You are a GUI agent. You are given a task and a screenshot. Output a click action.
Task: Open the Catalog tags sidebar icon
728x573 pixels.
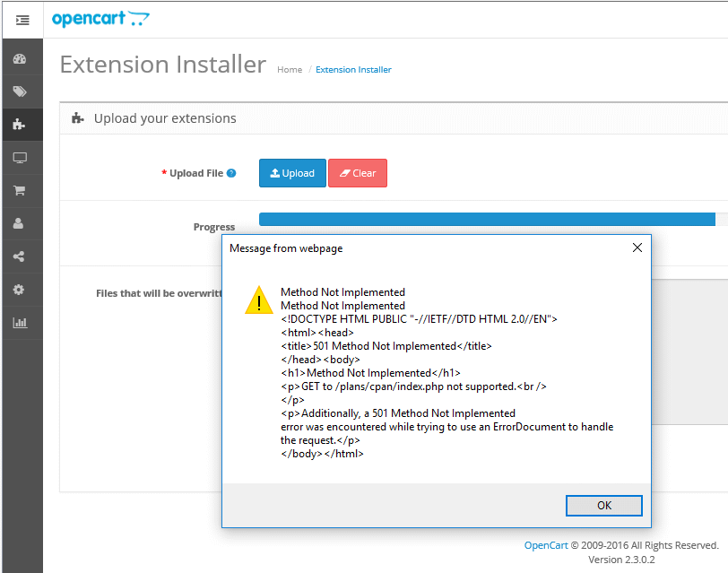click(x=20, y=91)
